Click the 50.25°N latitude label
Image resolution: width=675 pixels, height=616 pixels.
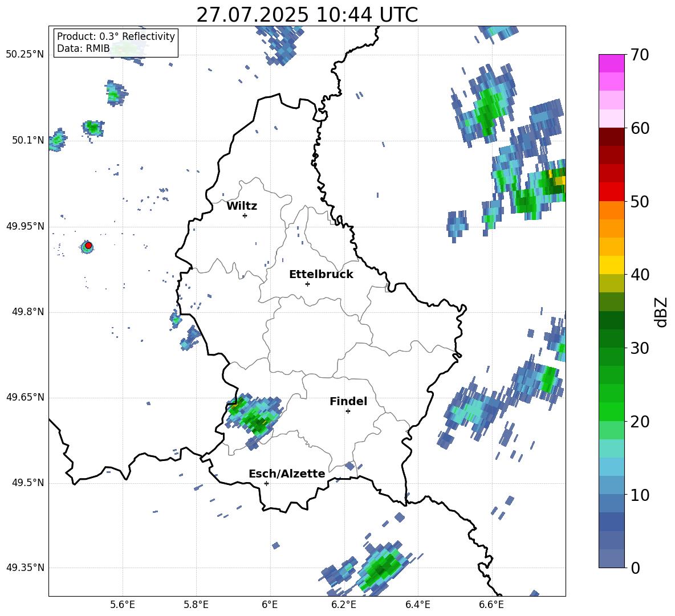(25, 55)
